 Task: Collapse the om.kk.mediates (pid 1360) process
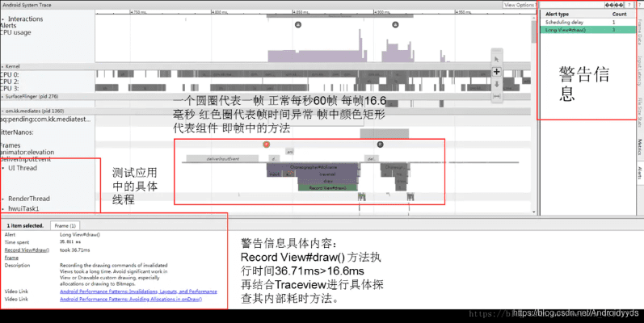point(3,111)
